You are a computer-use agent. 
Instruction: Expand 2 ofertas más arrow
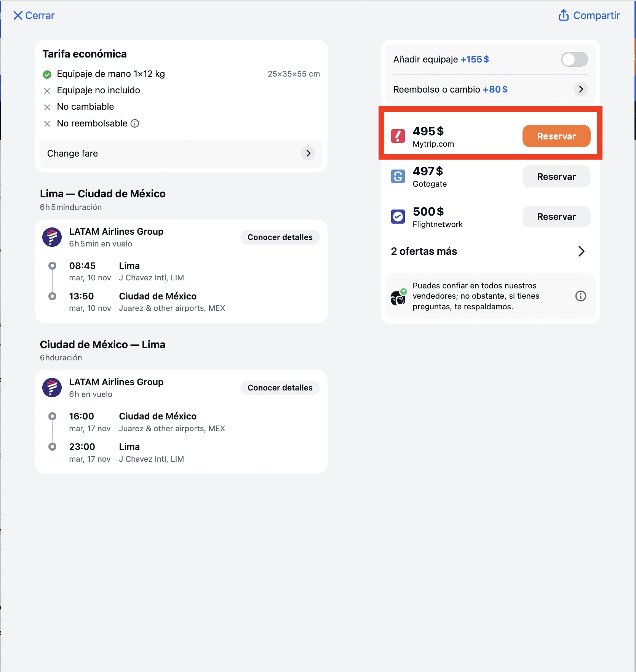click(x=582, y=251)
